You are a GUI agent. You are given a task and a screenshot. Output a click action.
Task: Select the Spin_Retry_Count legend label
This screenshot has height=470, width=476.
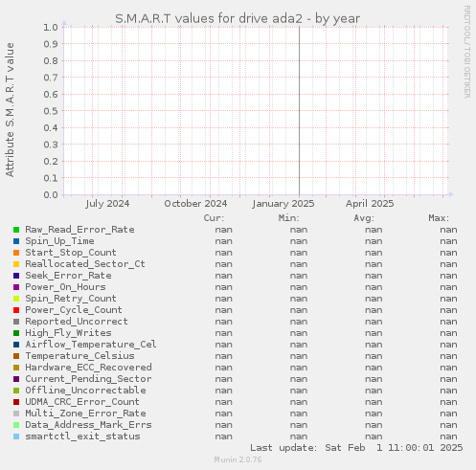(71, 299)
